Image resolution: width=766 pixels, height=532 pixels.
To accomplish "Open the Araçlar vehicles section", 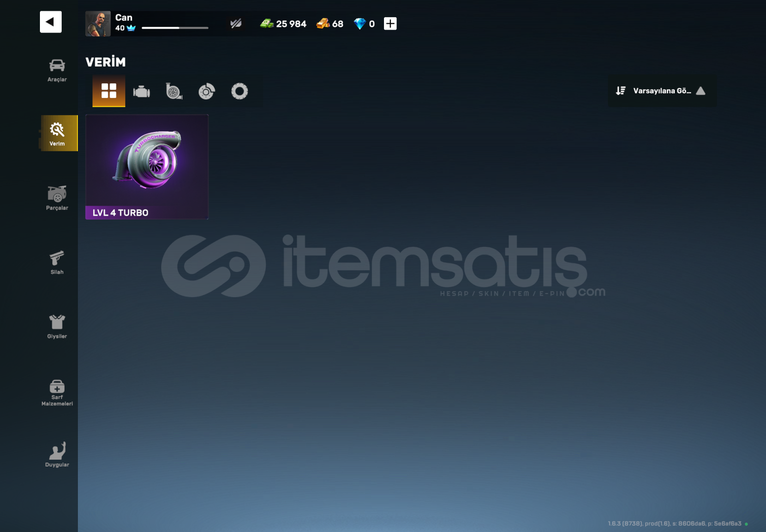I will point(57,70).
